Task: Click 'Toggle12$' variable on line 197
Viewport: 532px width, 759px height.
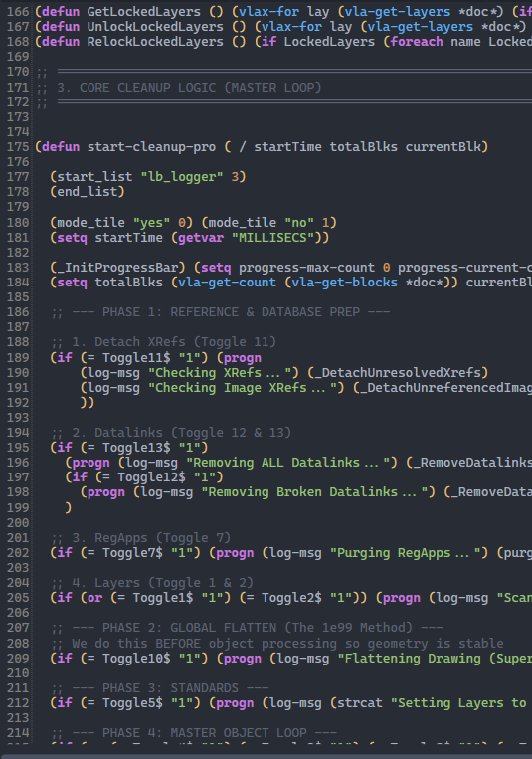Action: pos(151,477)
